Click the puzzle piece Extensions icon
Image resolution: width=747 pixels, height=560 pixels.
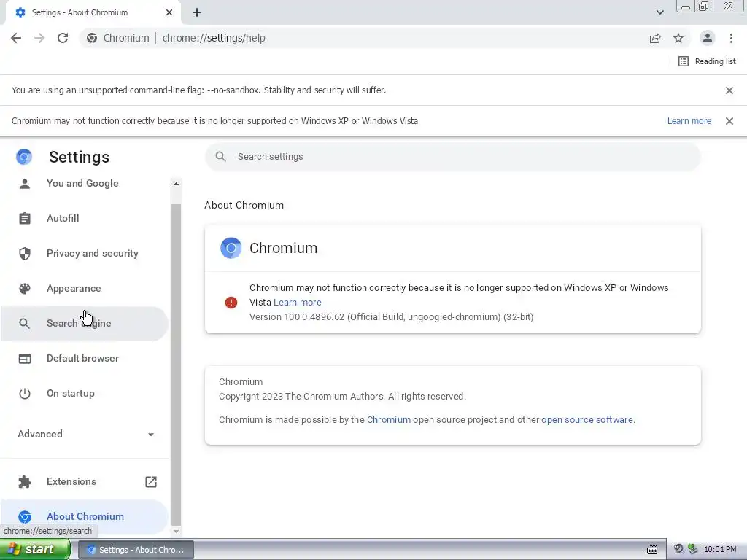tap(25, 482)
